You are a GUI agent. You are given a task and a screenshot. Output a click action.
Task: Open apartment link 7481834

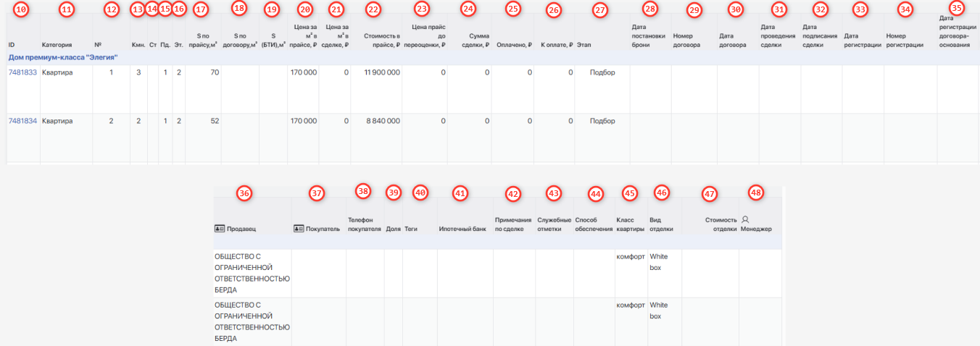(22, 122)
